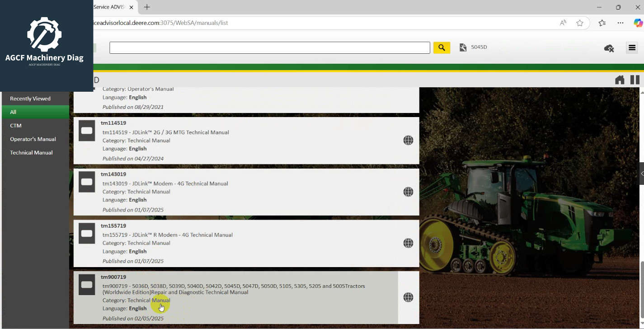
Task: Click the manual book icon for tm155719
Action: click(87, 233)
